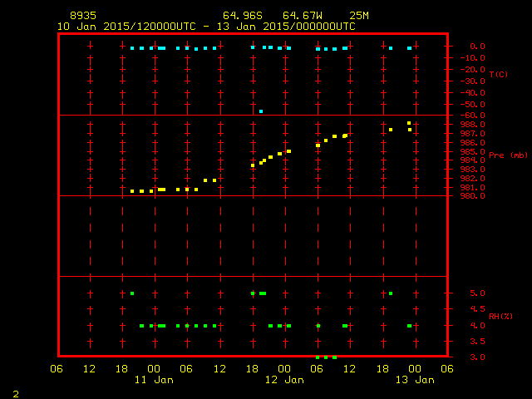Click the 987.0 pressure tick label
Image resolution: width=532 pixels, height=399 pixels.
(x=473, y=134)
